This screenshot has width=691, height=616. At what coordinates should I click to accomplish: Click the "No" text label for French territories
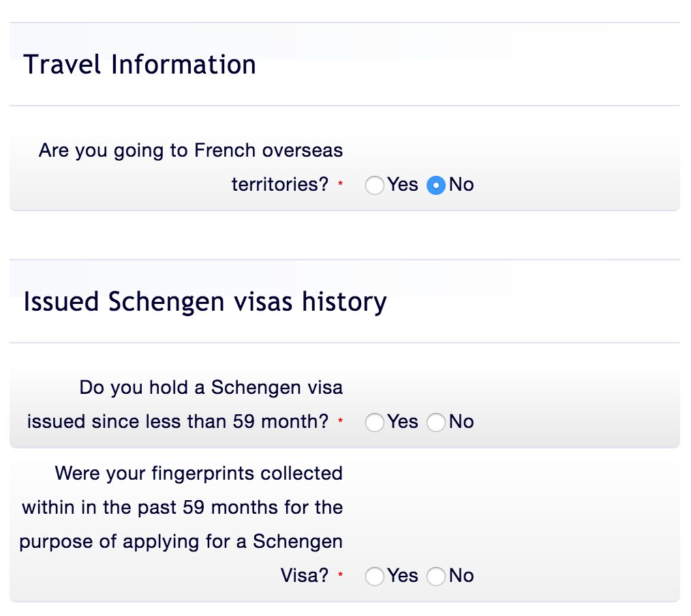461,185
